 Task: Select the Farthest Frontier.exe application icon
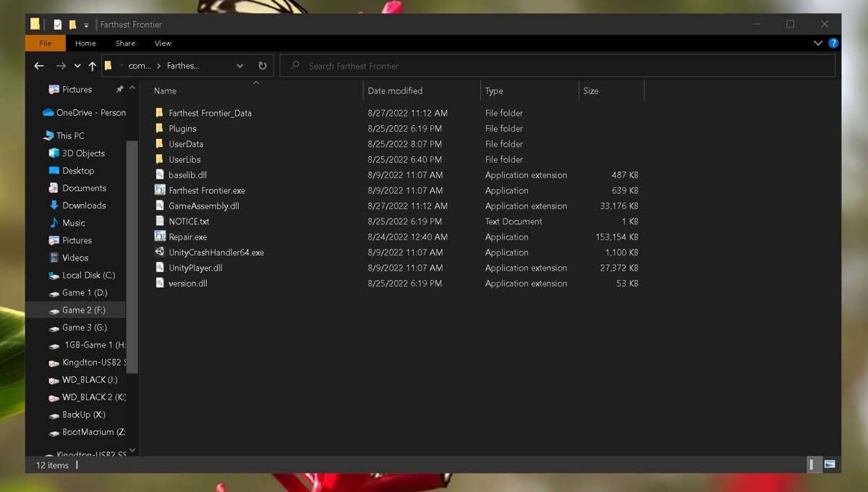[160, 190]
